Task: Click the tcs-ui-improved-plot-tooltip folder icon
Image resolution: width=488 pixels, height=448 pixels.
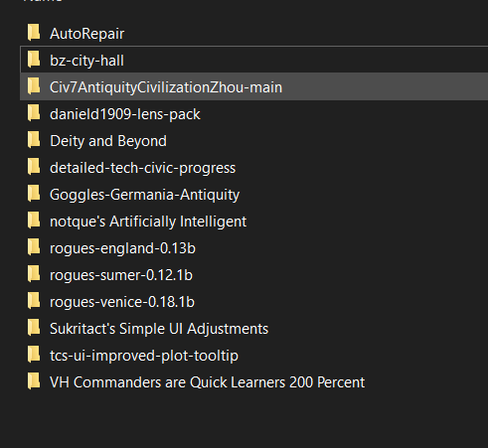Action: [34, 355]
